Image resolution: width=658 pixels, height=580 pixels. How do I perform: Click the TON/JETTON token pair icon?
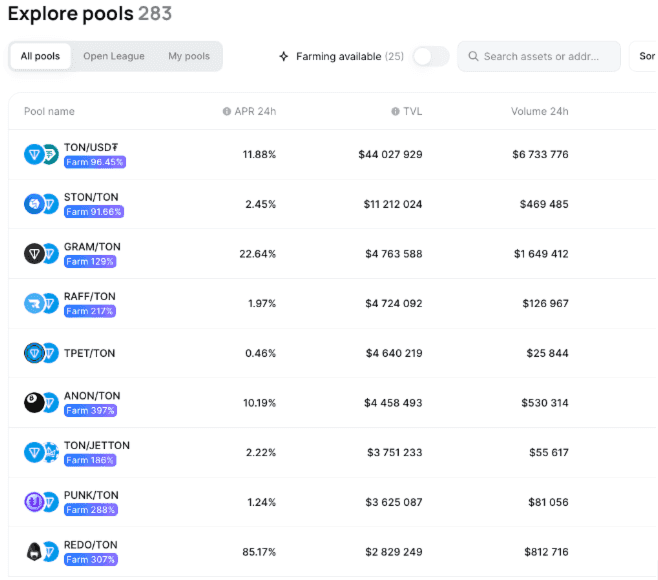click(x=41, y=452)
